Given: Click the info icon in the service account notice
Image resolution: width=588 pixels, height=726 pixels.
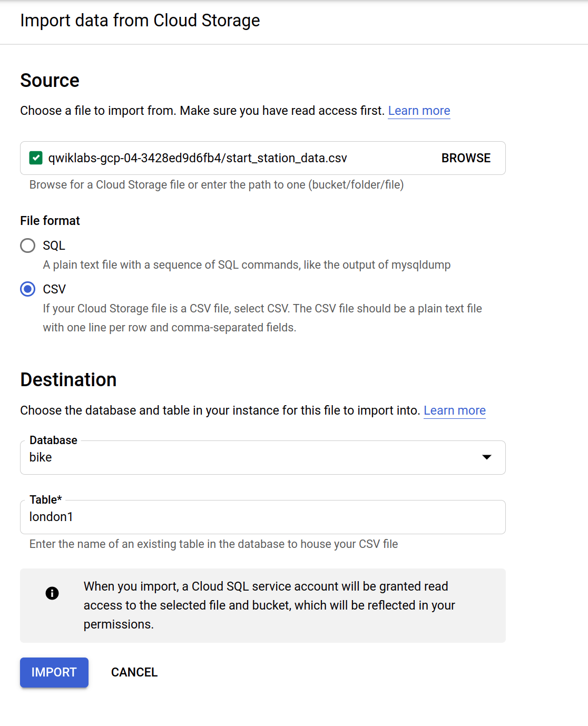Looking at the screenshot, I should tap(52, 593).
